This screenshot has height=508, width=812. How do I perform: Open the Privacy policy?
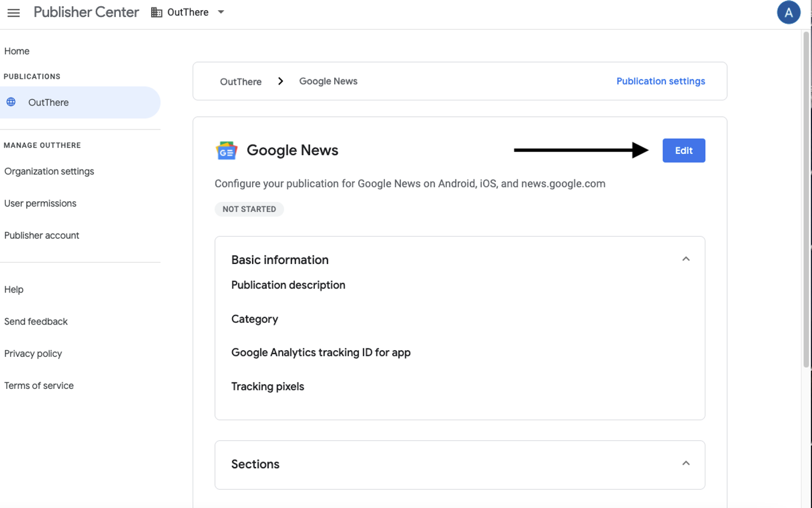33,353
